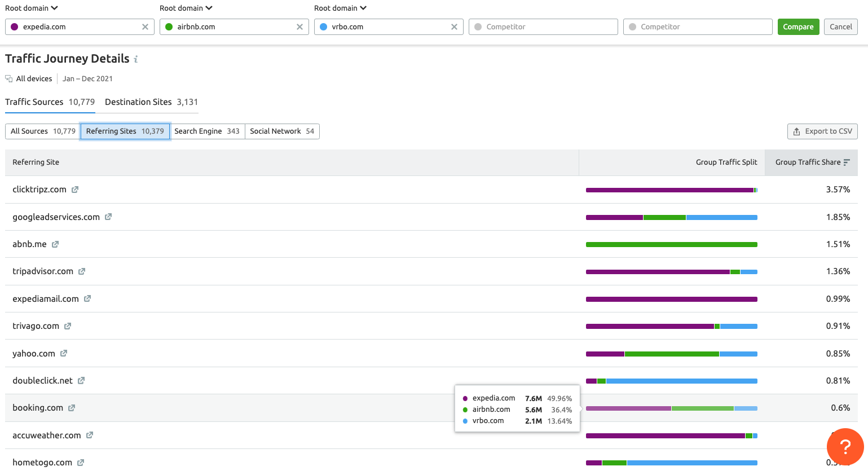Click the traffic split bar for googleadservices.com
868x475 pixels.
point(672,217)
